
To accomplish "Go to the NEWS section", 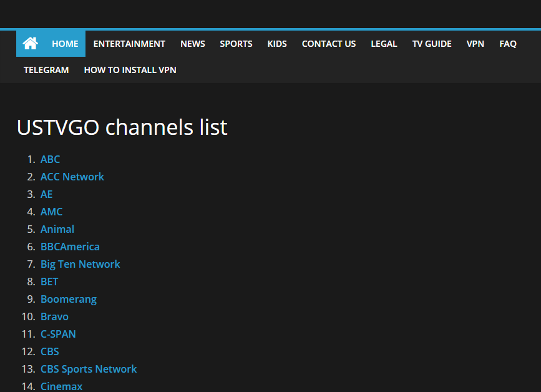I will tap(193, 44).
